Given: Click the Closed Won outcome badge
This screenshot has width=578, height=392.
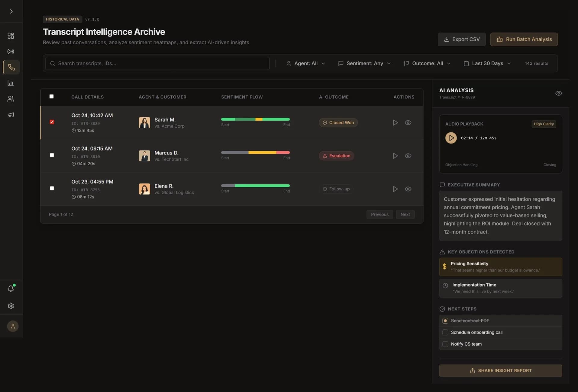Looking at the screenshot, I should point(338,123).
